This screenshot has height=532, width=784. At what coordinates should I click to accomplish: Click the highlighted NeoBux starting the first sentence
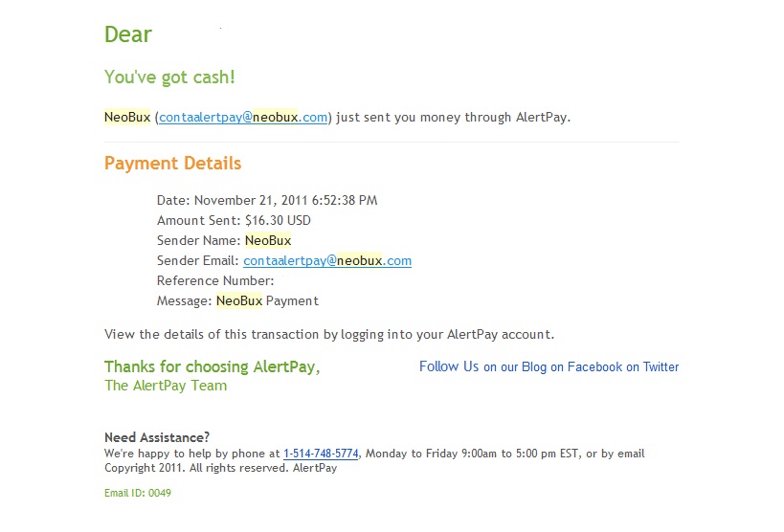coord(127,118)
